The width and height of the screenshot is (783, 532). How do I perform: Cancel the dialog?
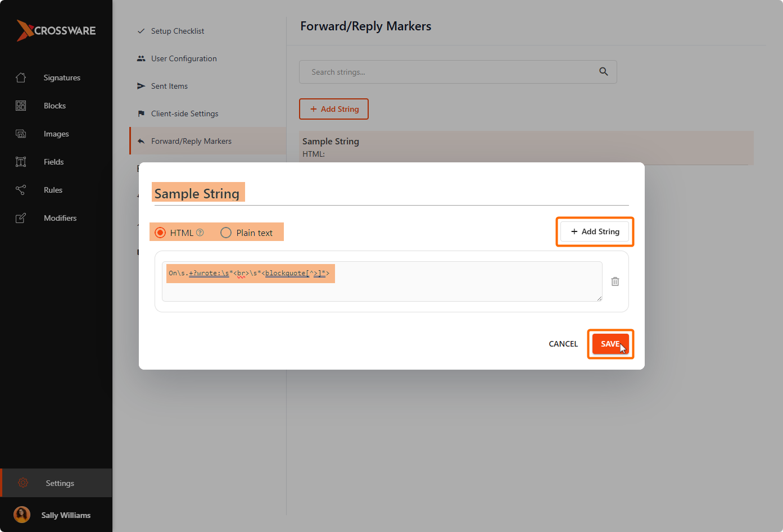click(x=563, y=344)
